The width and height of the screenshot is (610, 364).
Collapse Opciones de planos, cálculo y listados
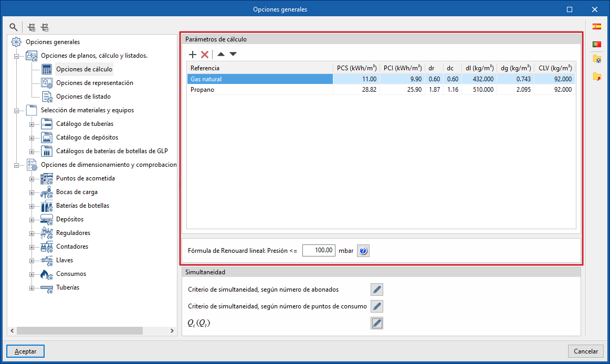[16, 56]
